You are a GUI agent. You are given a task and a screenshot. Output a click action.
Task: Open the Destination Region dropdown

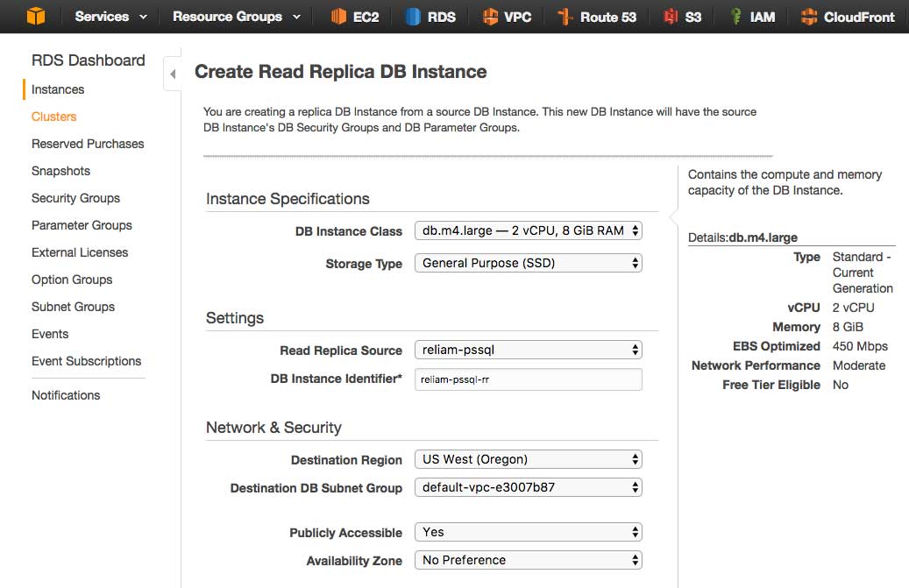pos(528,459)
